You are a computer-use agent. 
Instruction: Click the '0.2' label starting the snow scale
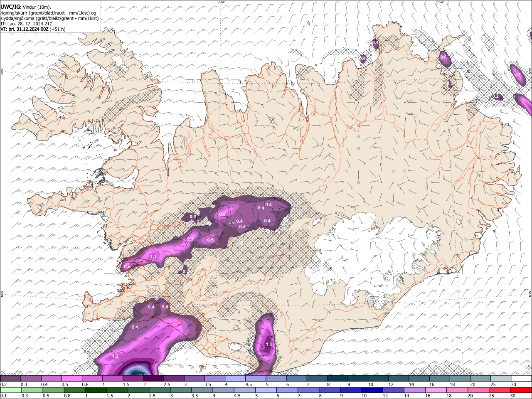3,384
